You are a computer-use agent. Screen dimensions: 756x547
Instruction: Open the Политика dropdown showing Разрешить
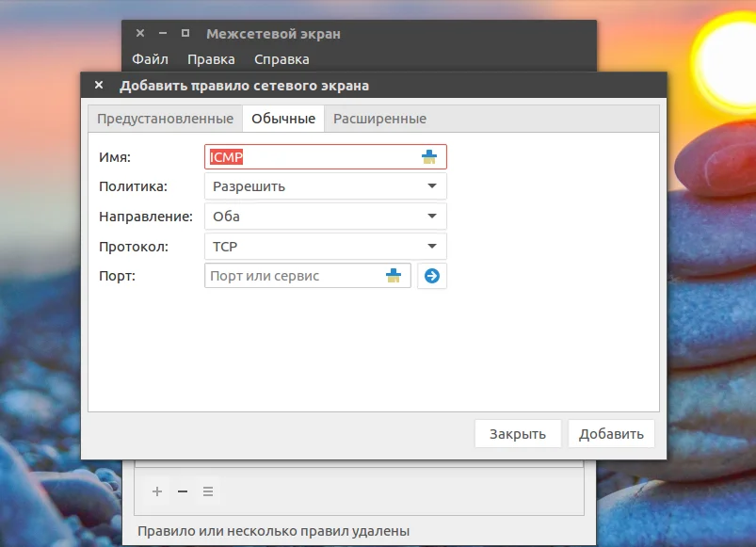coord(326,186)
